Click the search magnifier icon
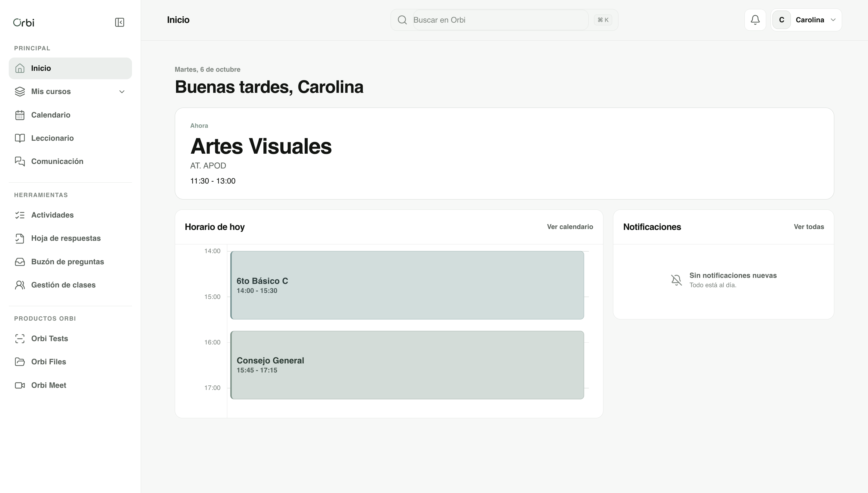 tap(402, 20)
